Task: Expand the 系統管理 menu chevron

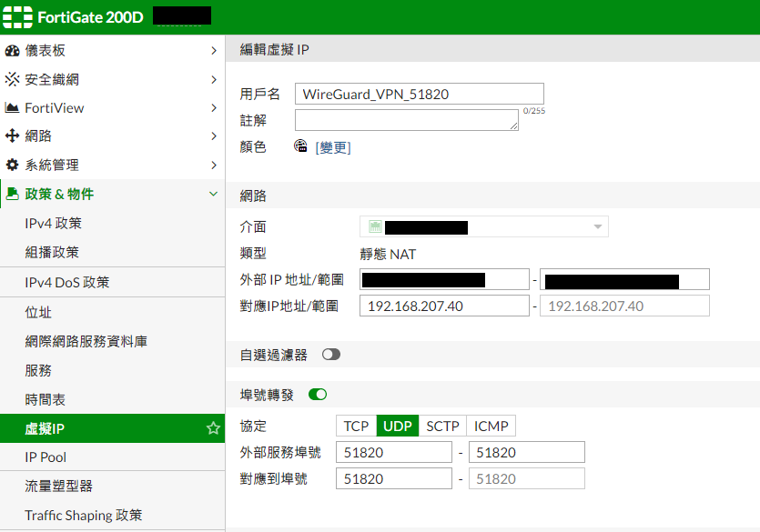Action: [214, 166]
